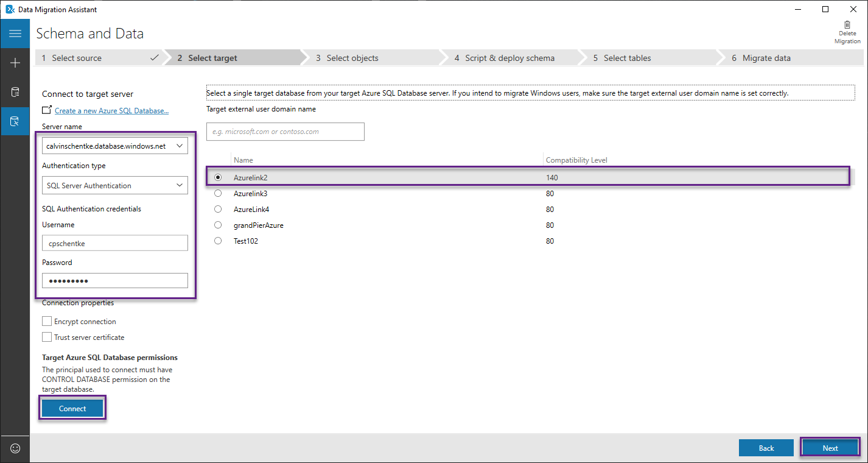Click the Connect button
Viewport: 868px width, 463px height.
click(72, 408)
